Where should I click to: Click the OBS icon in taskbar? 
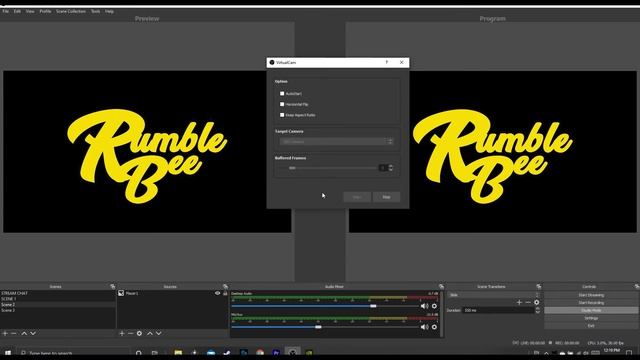click(292, 352)
